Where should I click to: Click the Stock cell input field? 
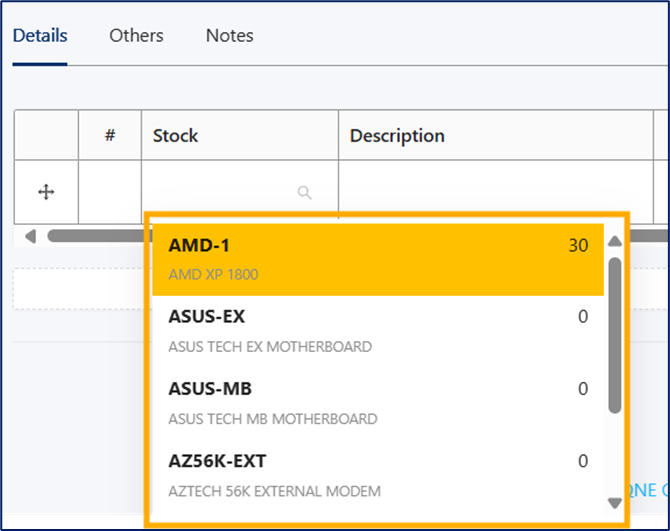pos(240,192)
